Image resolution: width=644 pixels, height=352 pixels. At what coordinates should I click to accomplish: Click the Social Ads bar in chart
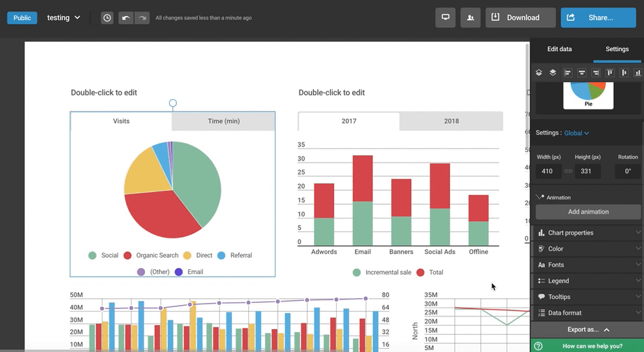point(440,204)
